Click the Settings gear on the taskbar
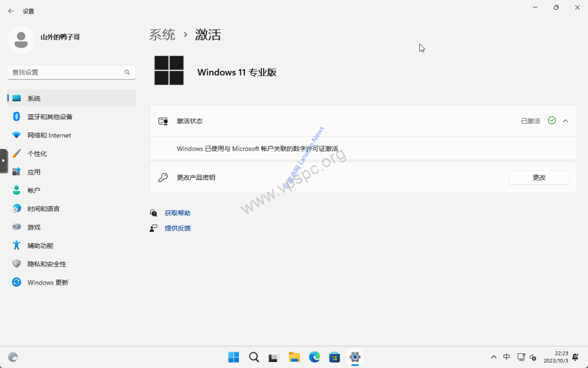 coord(355,357)
